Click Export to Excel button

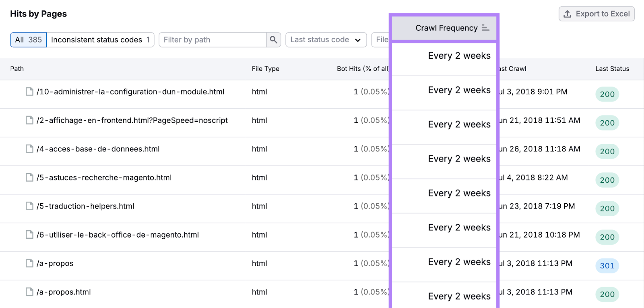pyautogui.click(x=597, y=14)
